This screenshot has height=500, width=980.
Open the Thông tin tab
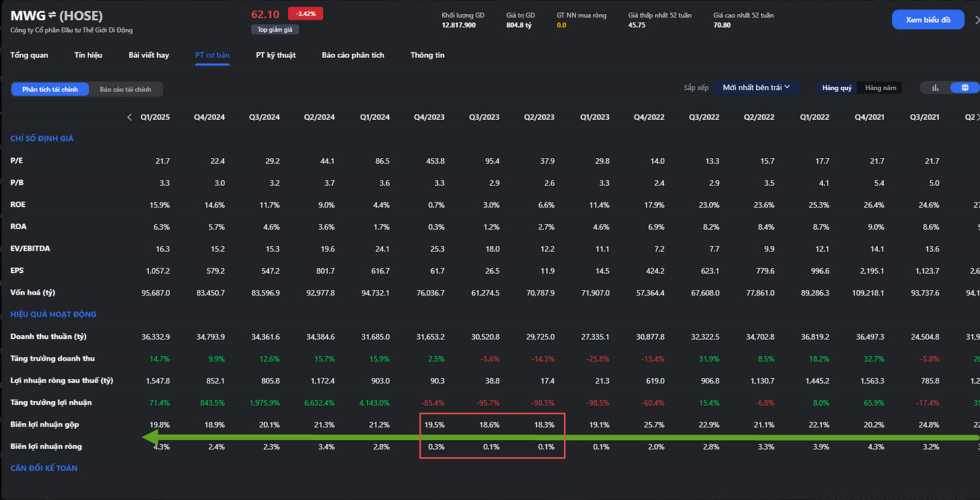click(x=427, y=55)
